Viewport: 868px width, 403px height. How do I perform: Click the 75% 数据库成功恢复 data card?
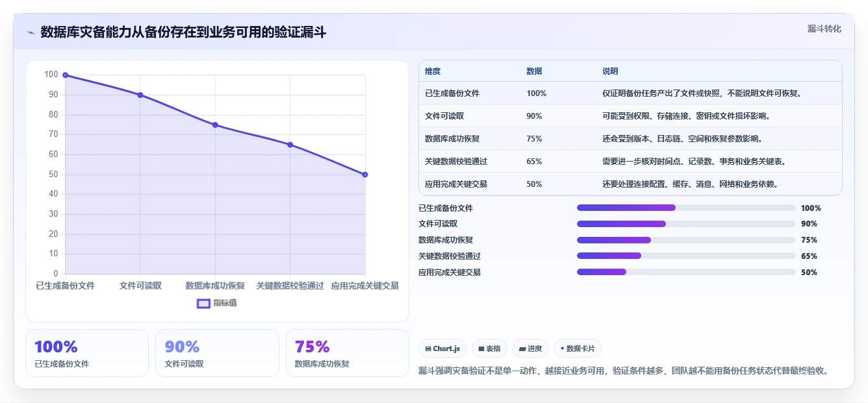pos(348,353)
